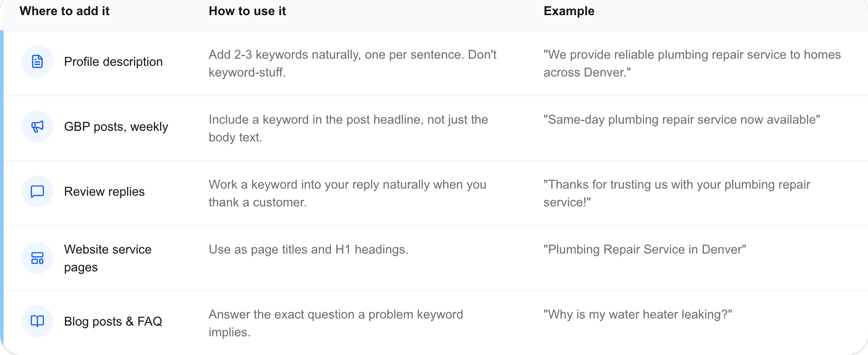Click the 'Website service pages' row label

click(108, 258)
